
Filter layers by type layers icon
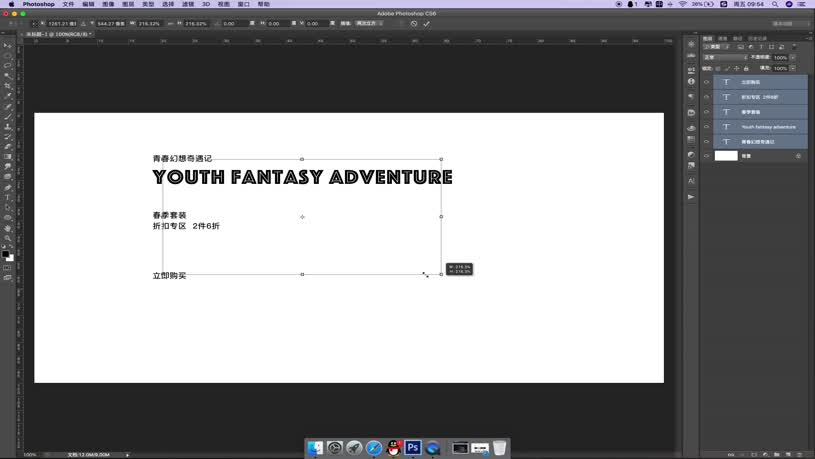tap(761, 47)
